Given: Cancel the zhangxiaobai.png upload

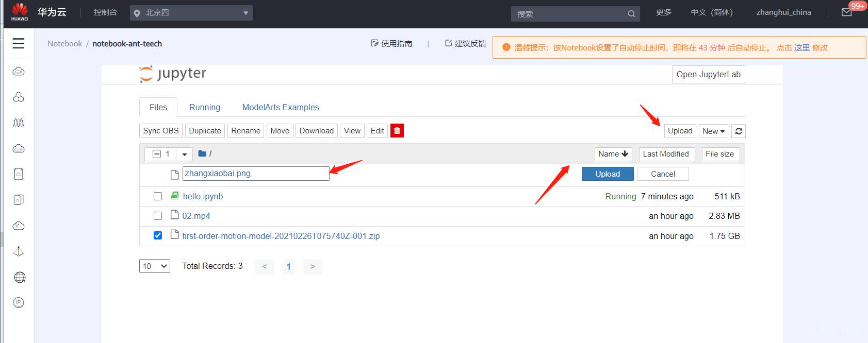Looking at the screenshot, I should [x=663, y=174].
